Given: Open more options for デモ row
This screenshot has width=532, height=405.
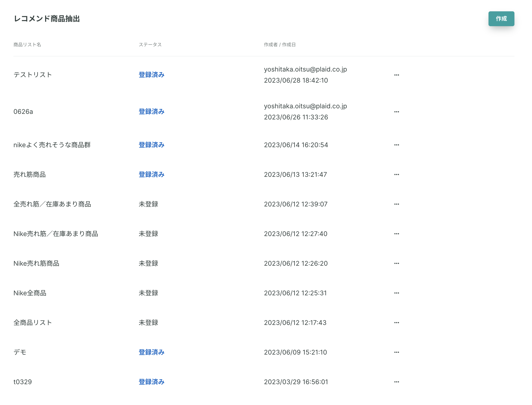Looking at the screenshot, I should pyautogui.click(x=396, y=352).
